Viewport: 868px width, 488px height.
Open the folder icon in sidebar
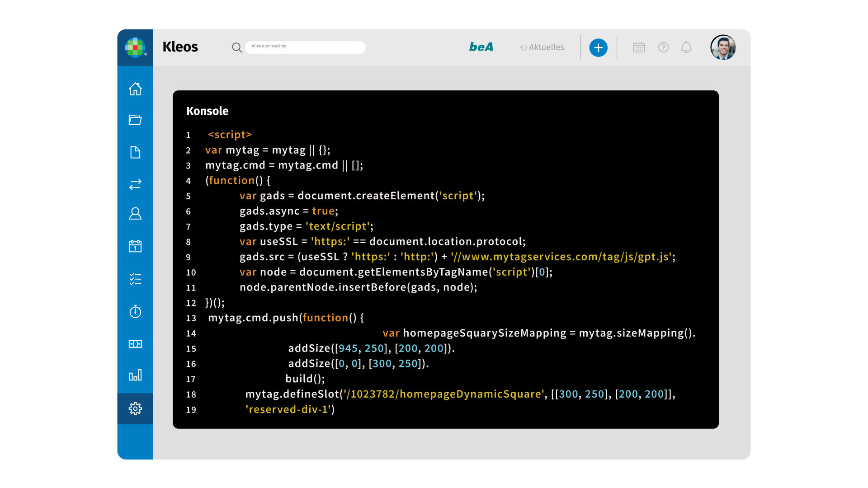(x=135, y=120)
